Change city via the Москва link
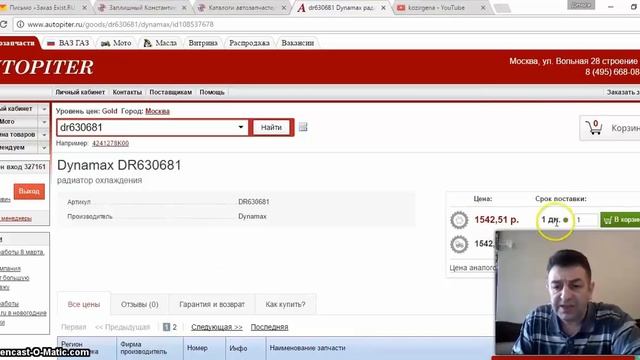Viewport: 640px width, 360px height. 158,111
